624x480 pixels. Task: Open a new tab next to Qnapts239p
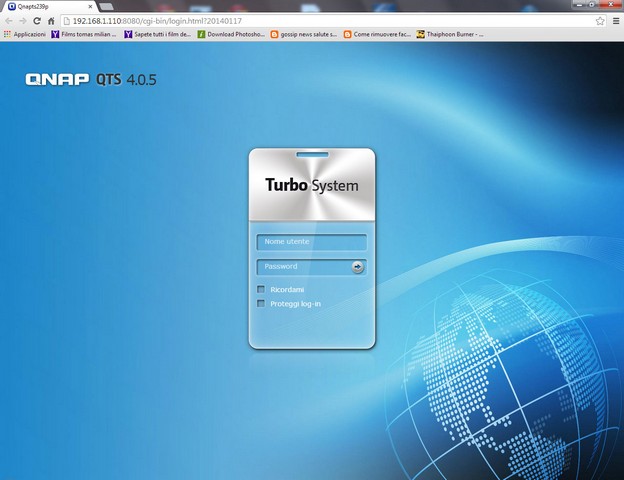(x=105, y=6)
